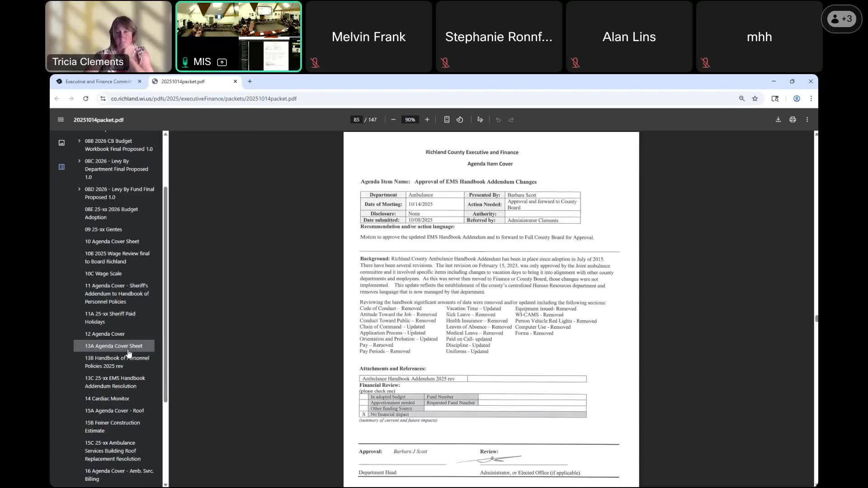Click the PDF download icon

[x=778, y=120]
